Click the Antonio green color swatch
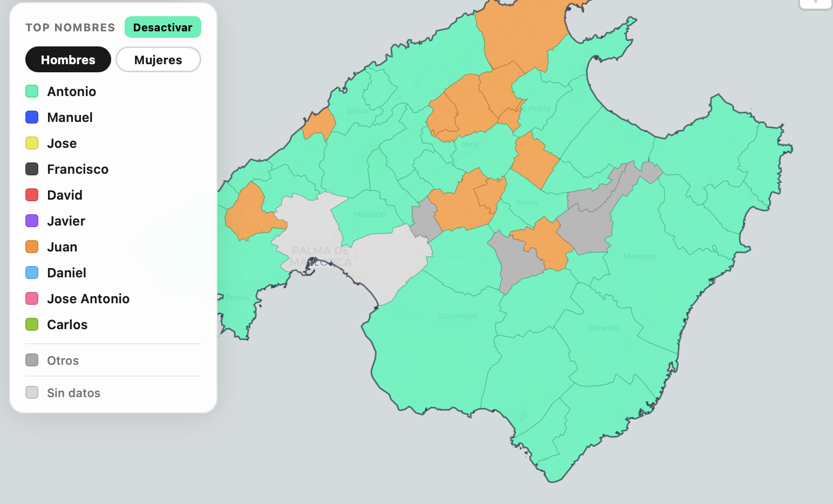The image size is (833, 504). tap(32, 92)
